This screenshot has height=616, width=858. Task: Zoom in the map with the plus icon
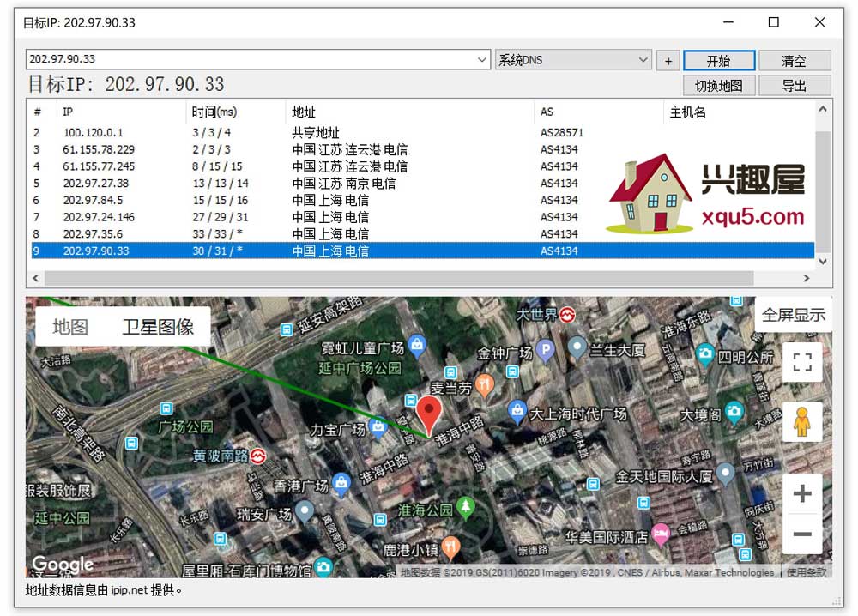(x=802, y=493)
